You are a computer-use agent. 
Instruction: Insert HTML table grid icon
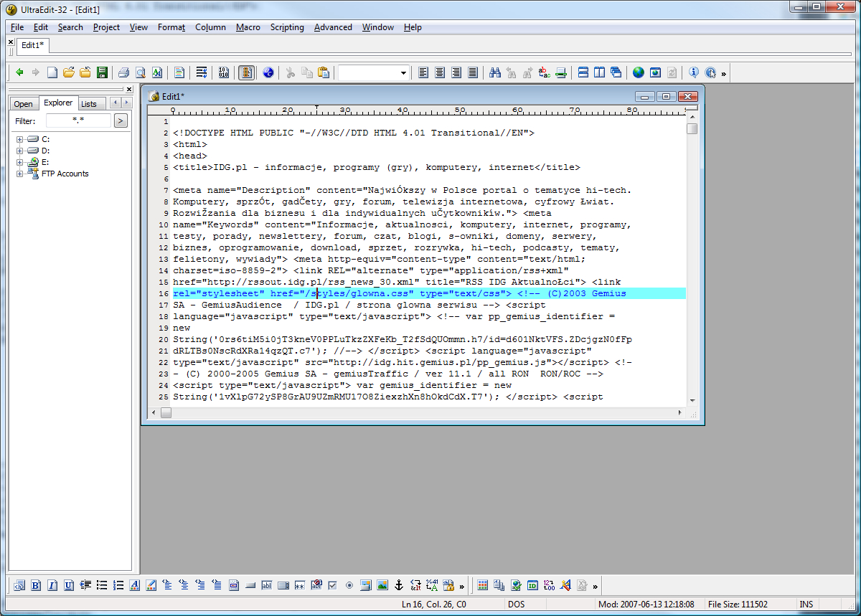point(483,585)
